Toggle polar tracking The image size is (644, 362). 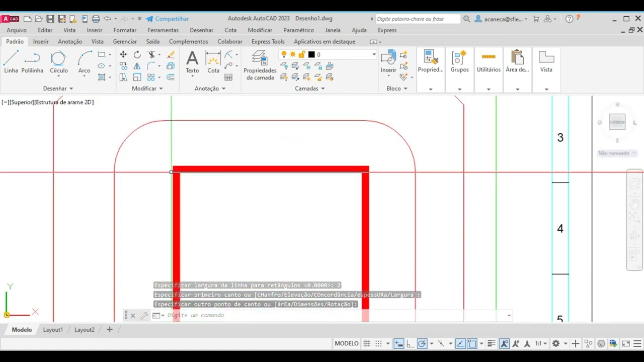click(x=422, y=343)
